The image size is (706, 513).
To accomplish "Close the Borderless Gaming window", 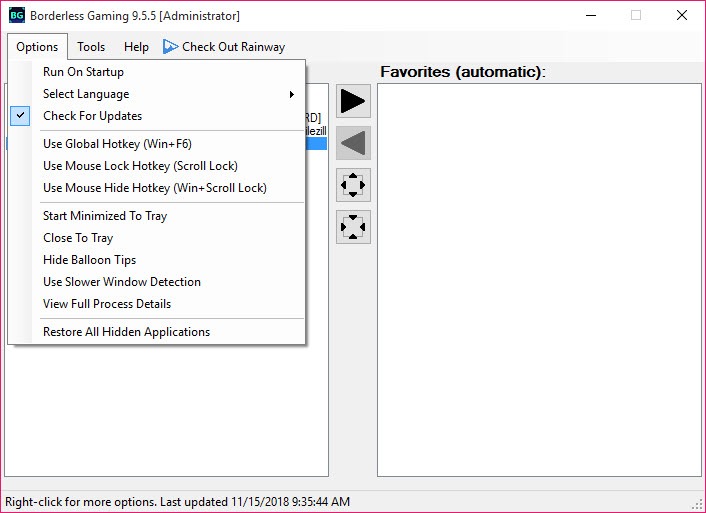I will pos(682,15).
